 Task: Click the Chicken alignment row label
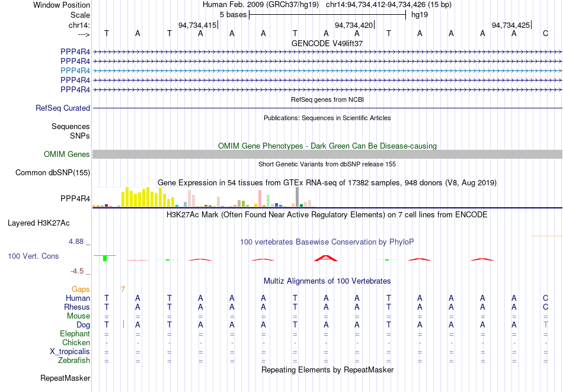(x=76, y=342)
